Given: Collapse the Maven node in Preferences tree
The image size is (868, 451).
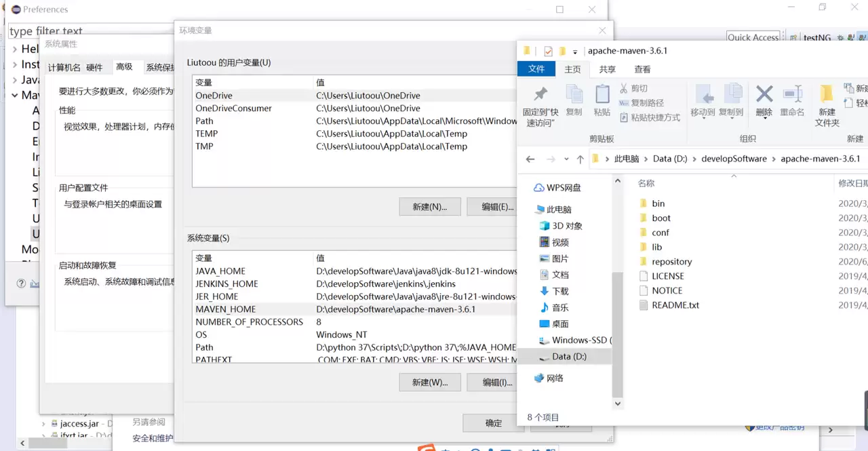Looking at the screenshot, I should [14, 96].
